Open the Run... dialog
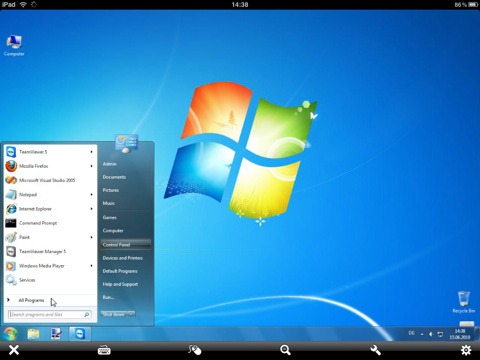The height and width of the screenshot is (360, 480). click(108, 297)
